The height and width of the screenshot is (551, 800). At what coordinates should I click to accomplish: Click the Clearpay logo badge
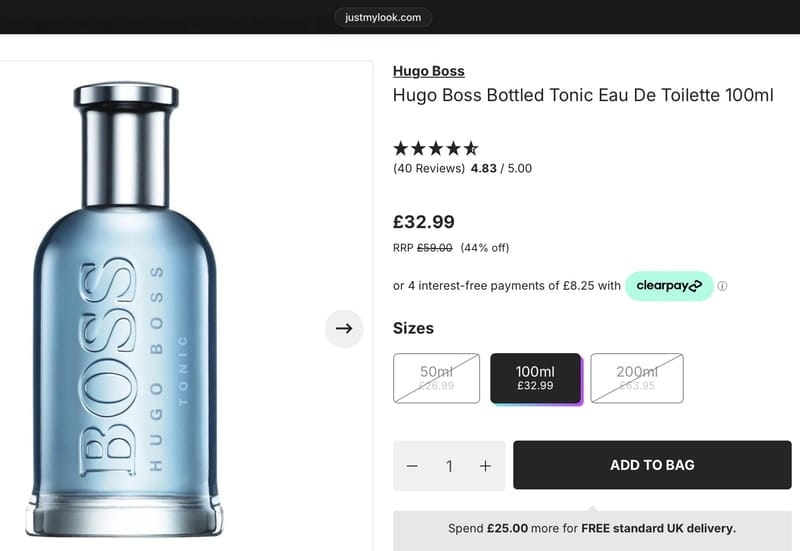pyautogui.click(x=669, y=286)
